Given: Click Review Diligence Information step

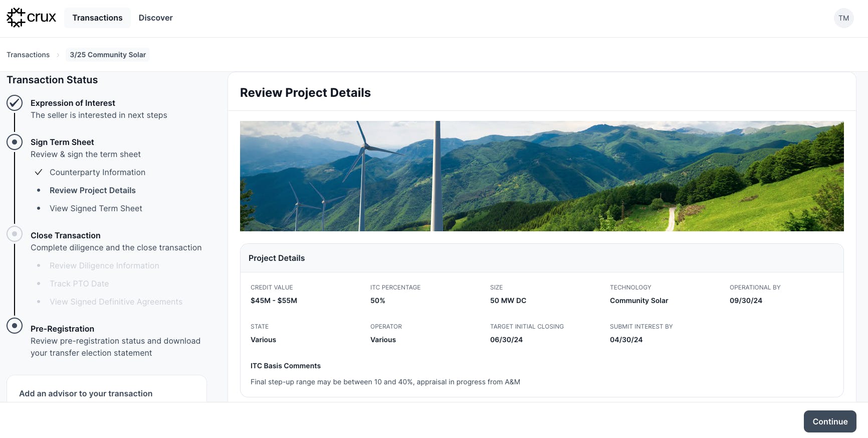Looking at the screenshot, I should tap(104, 265).
